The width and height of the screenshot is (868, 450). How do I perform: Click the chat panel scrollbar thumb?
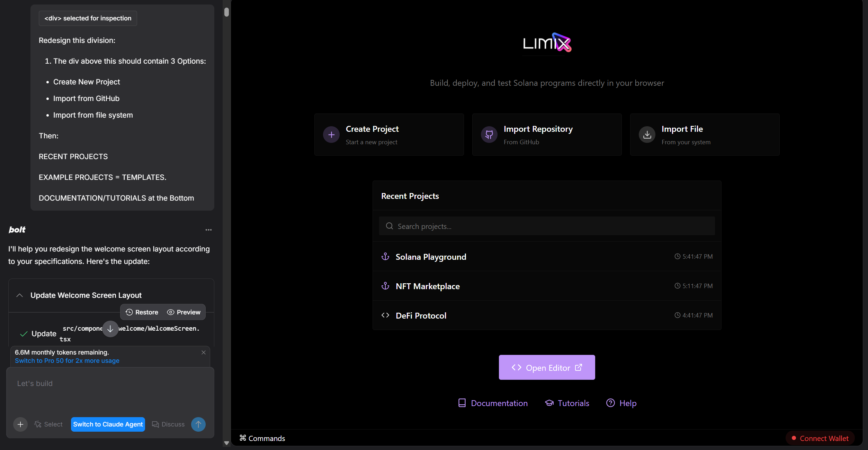click(x=226, y=12)
